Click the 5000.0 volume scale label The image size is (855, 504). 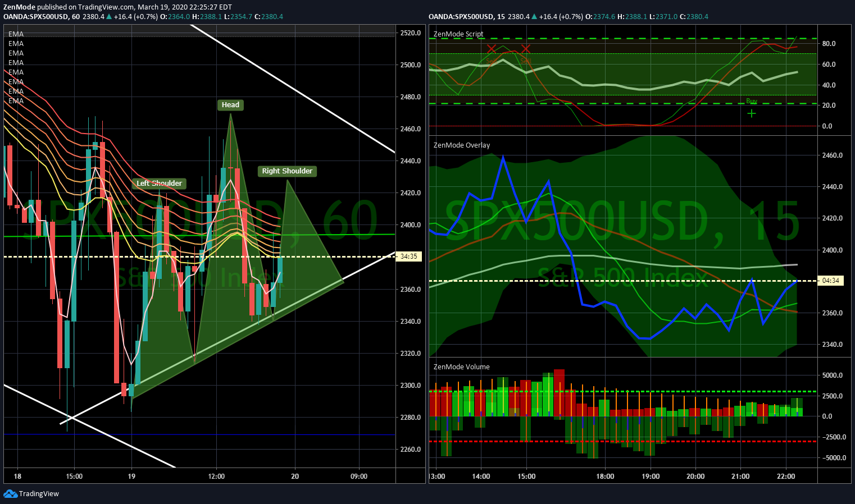(x=832, y=375)
